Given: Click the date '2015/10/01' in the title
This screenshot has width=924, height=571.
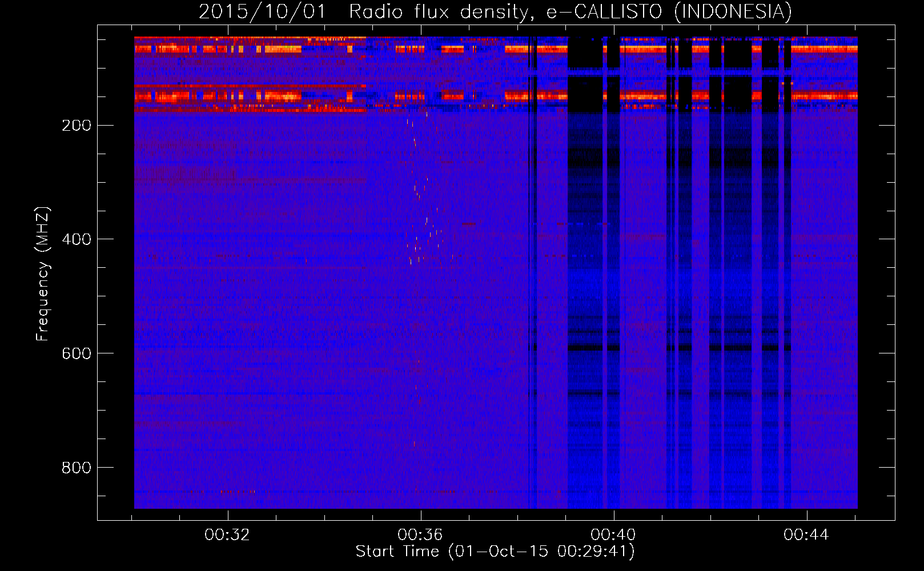Looking at the screenshot, I should coord(262,12).
